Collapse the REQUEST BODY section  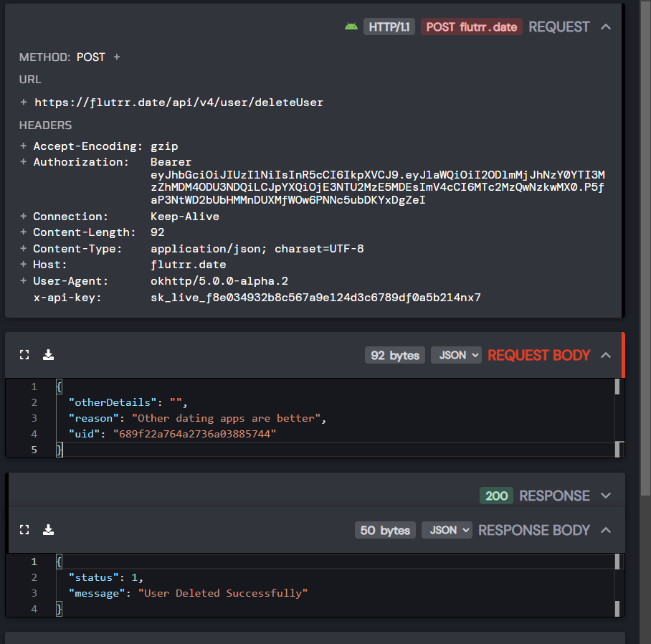[606, 355]
